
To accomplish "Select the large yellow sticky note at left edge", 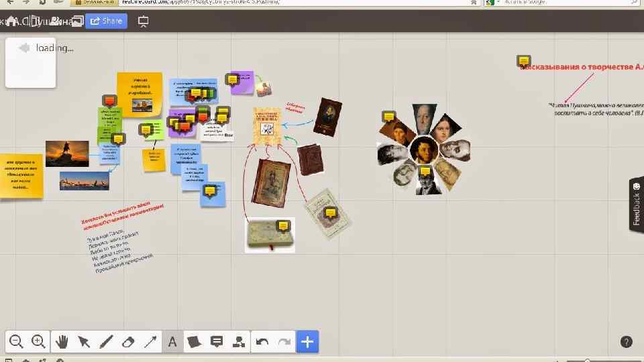I will pos(21,176).
